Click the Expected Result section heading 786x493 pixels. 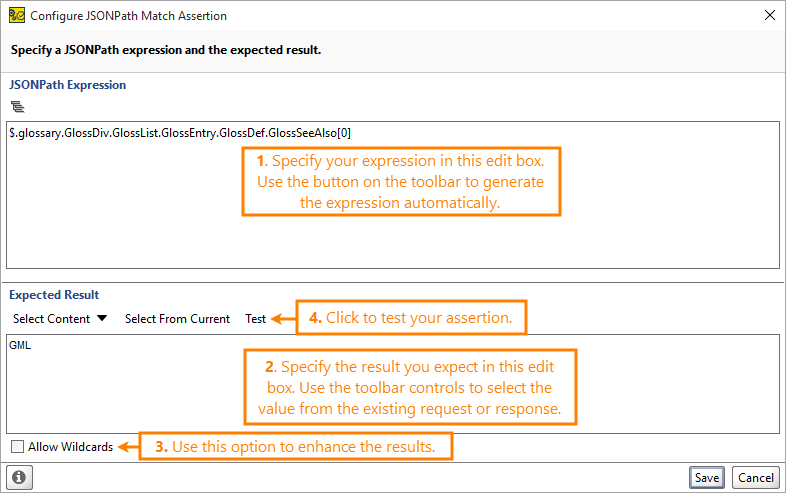click(54, 295)
